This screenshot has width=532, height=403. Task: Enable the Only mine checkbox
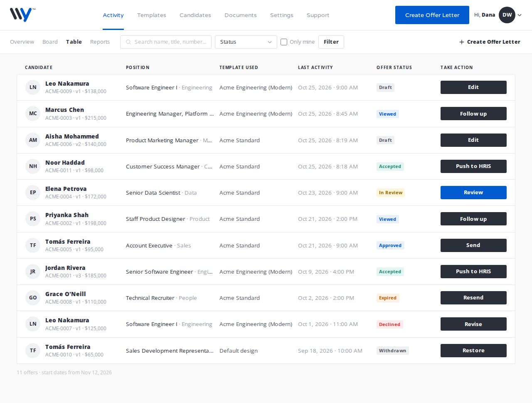[x=284, y=42]
